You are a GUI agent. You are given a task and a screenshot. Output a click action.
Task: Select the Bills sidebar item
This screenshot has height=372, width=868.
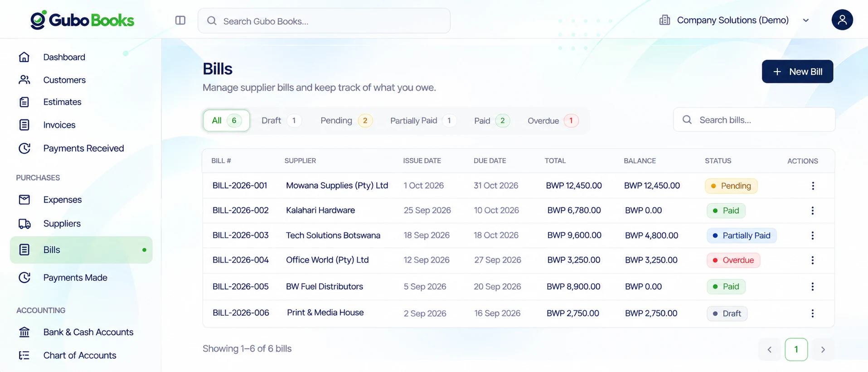pos(81,250)
